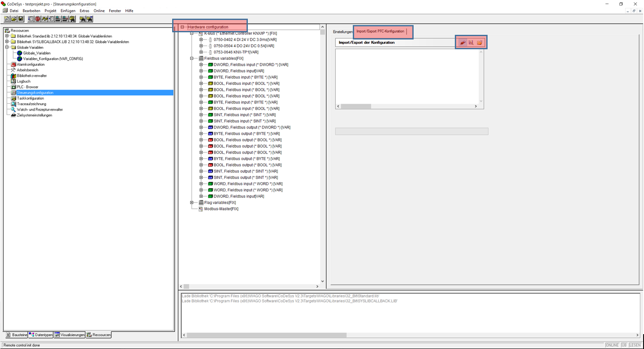
Task: Switch to the Visualisierungen tab
Action: pos(70,335)
